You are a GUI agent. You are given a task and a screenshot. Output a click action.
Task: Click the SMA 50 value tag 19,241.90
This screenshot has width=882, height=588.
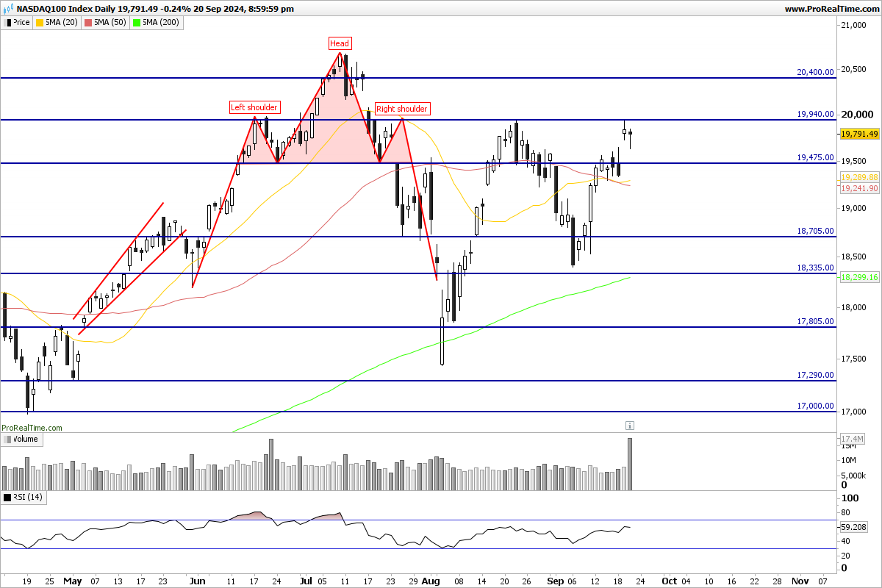(858, 188)
